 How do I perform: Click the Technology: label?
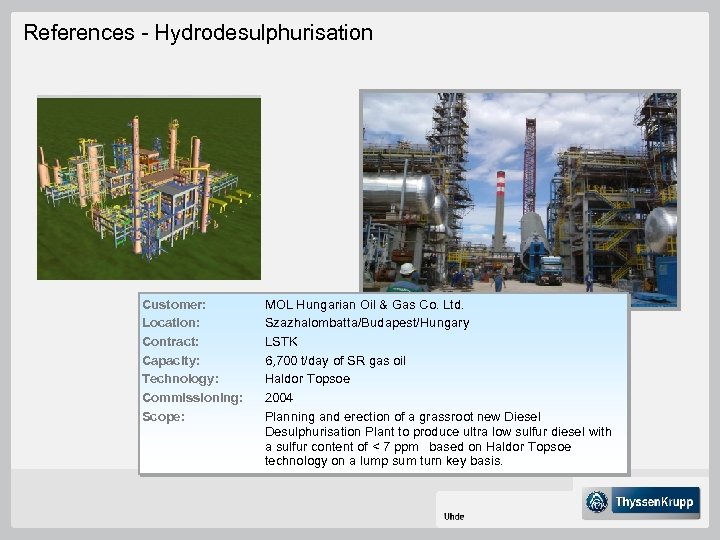(x=180, y=379)
